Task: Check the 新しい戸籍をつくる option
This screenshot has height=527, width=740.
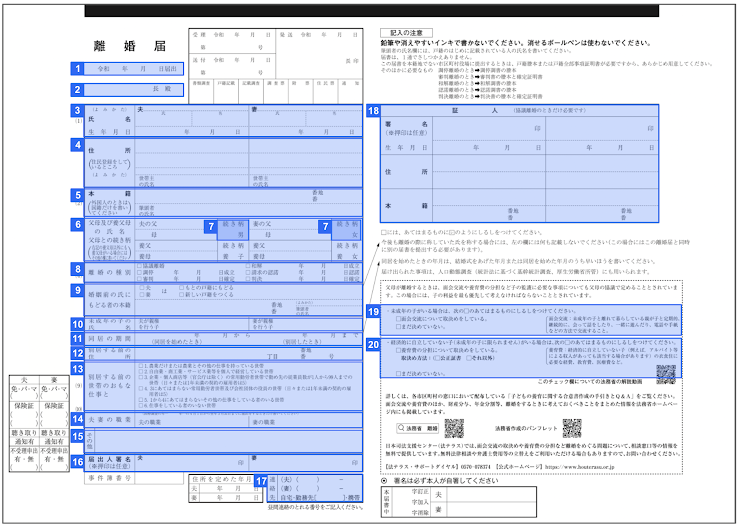Action: 181,293
